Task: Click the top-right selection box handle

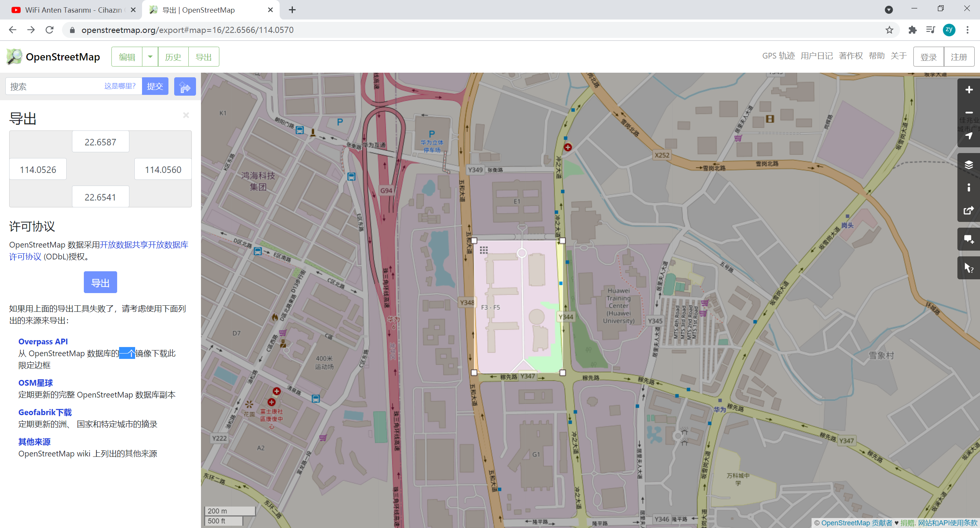Action: [x=562, y=241]
